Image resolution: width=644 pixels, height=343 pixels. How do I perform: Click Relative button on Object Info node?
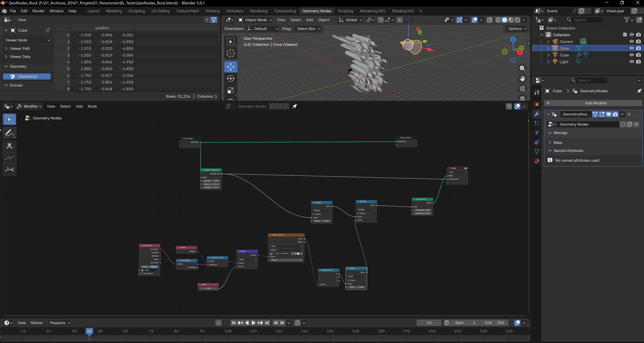(x=154, y=267)
